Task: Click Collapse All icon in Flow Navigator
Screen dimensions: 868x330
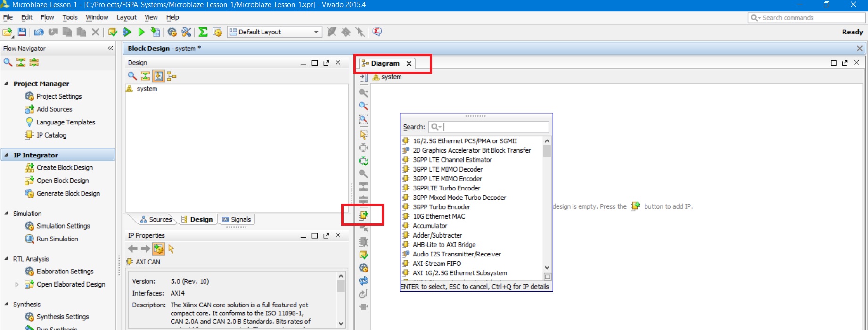Action: click(21, 62)
